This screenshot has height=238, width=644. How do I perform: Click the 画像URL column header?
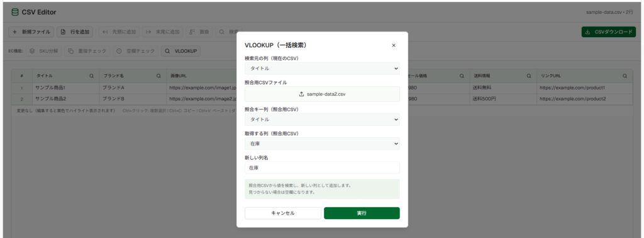(x=201, y=76)
